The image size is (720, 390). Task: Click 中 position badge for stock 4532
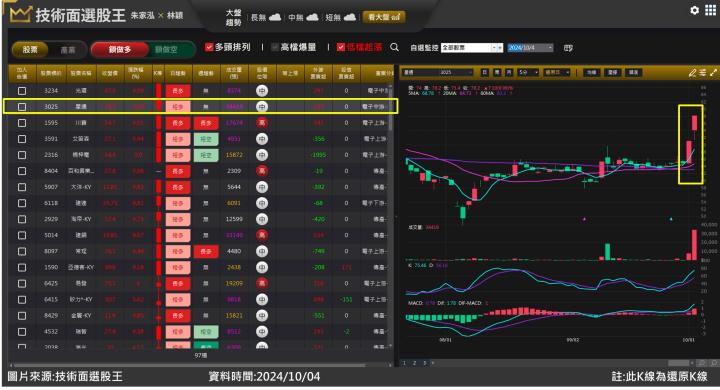tap(262, 332)
